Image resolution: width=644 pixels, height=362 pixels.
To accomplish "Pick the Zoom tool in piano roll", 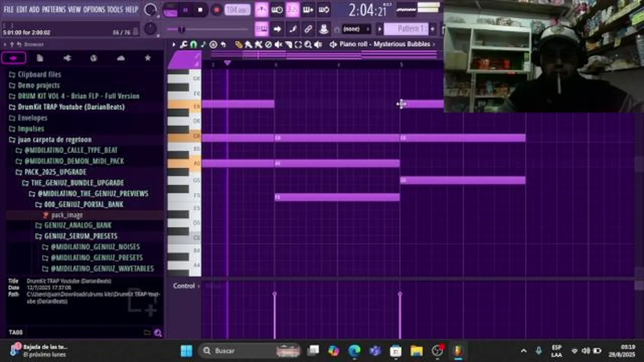I will tap(308, 45).
